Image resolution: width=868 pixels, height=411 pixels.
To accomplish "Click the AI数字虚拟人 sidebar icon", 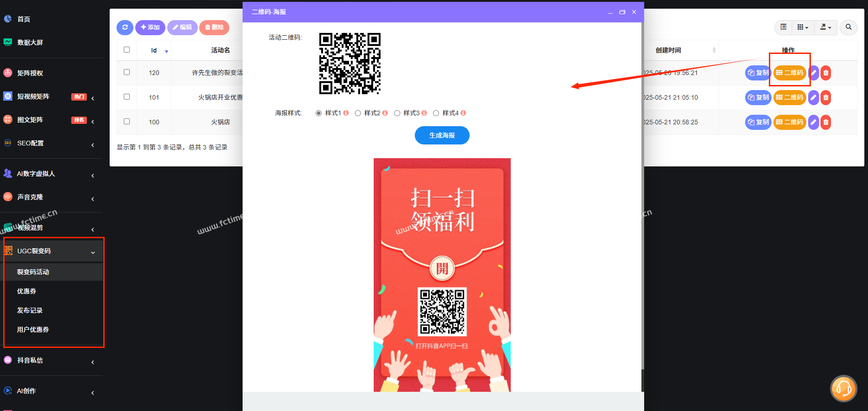I will 8,173.
